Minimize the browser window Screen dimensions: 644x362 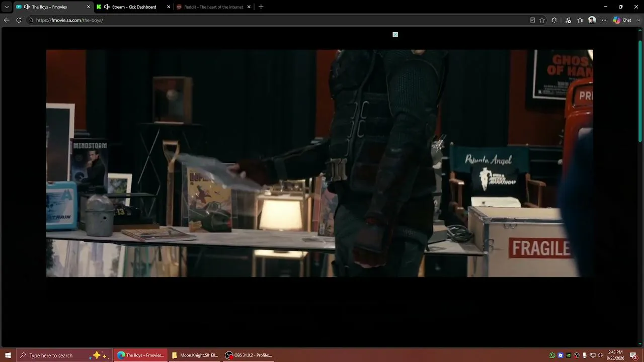[x=605, y=7]
